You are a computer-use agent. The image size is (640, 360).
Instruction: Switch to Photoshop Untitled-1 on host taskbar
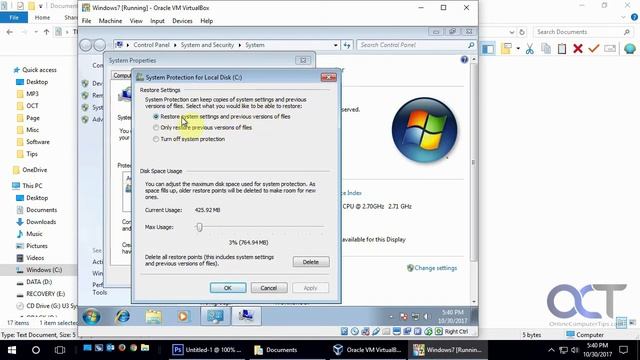point(207,350)
